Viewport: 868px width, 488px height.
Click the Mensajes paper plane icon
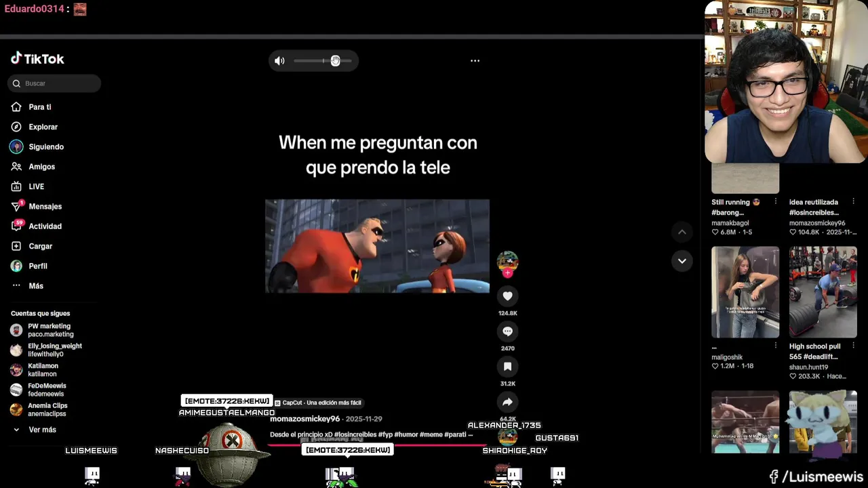[16, 206]
